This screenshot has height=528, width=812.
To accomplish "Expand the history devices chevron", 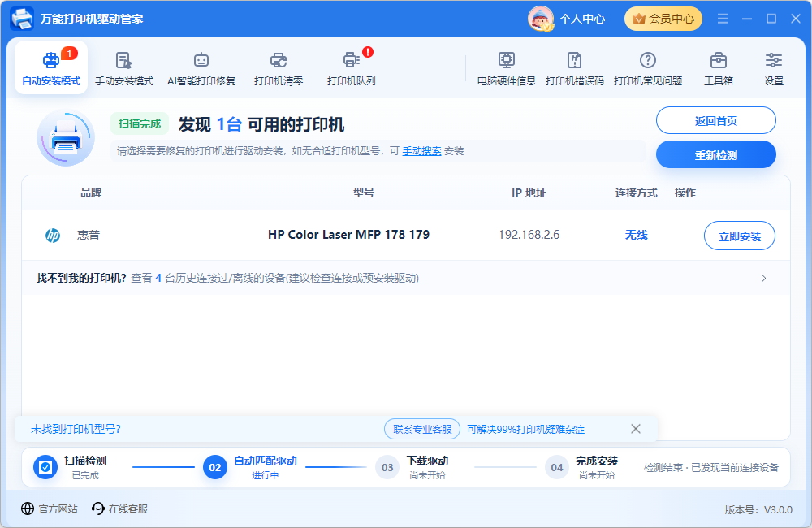I will coord(763,279).
